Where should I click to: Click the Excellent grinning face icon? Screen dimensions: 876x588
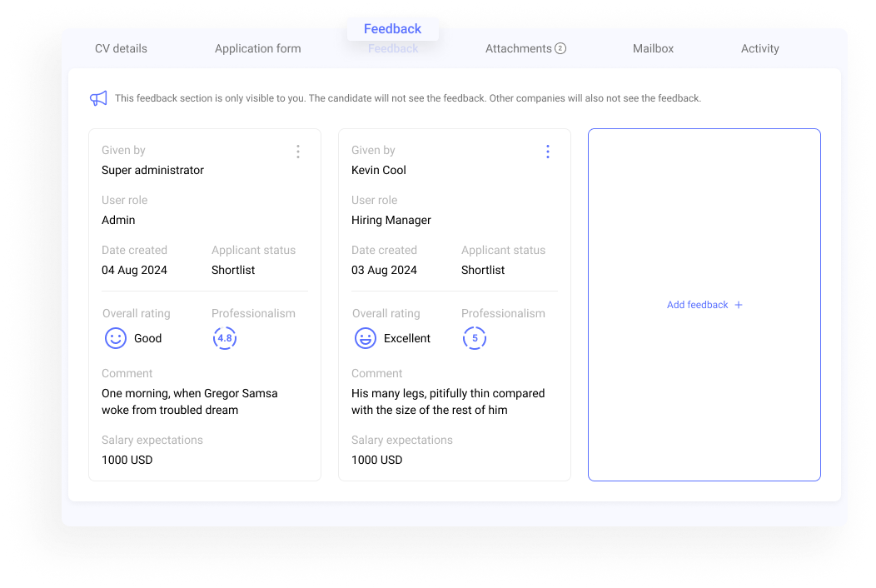coord(365,338)
